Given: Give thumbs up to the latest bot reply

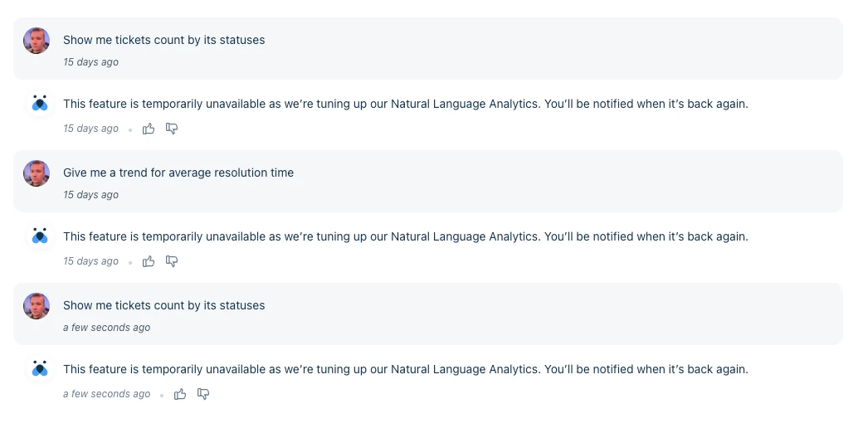Looking at the screenshot, I should (180, 394).
